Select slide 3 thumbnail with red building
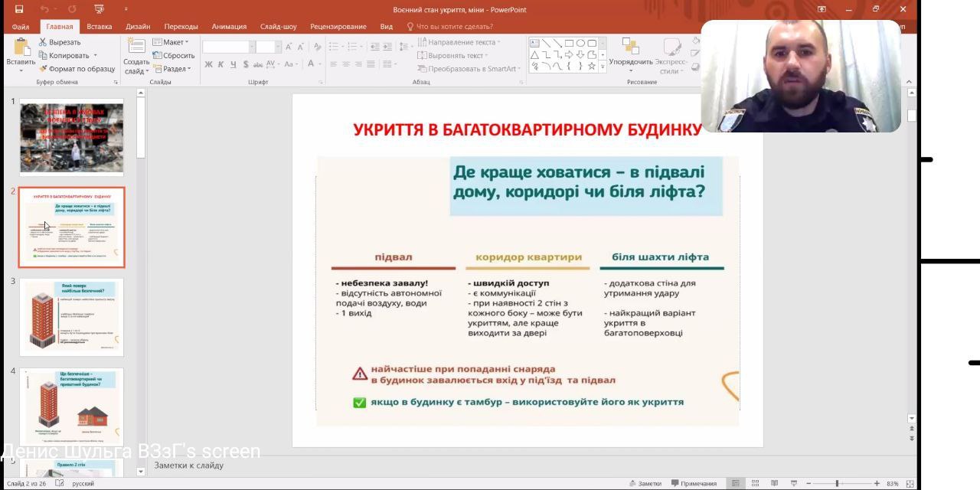The height and width of the screenshot is (490, 980). pos(71,316)
